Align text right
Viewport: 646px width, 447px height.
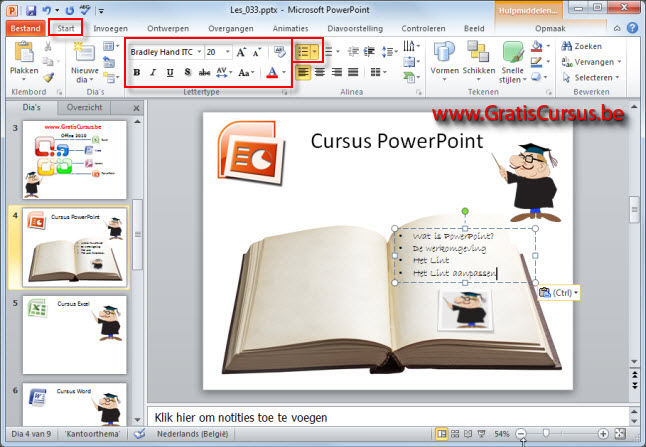pyautogui.click(x=337, y=73)
